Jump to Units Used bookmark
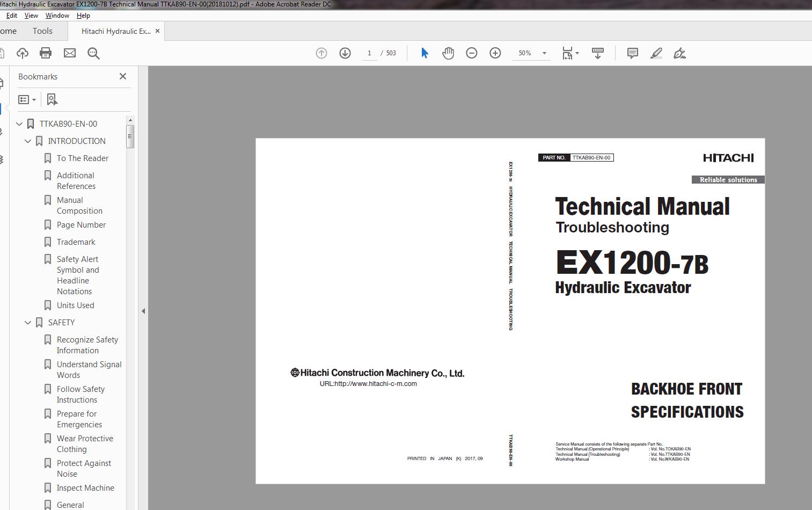The width and height of the screenshot is (812, 510). coord(75,305)
